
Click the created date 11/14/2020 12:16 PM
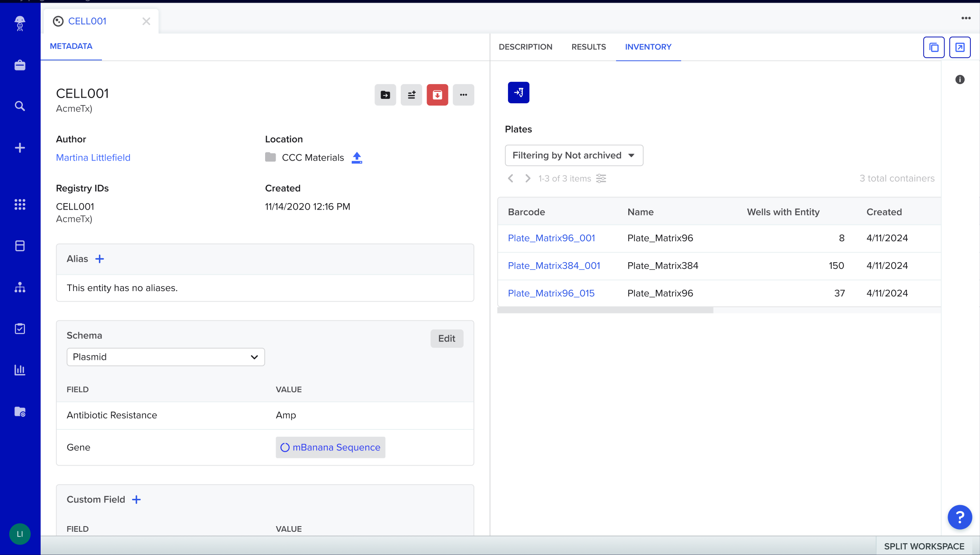(308, 207)
